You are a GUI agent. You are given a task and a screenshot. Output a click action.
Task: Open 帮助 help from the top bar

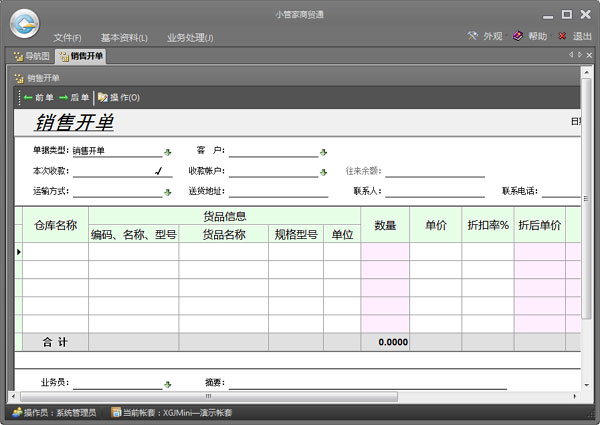click(x=530, y=36)
